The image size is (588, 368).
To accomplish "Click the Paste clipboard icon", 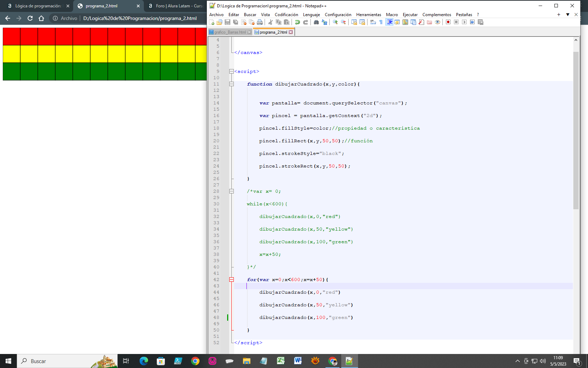I will (x=287, y=22).
